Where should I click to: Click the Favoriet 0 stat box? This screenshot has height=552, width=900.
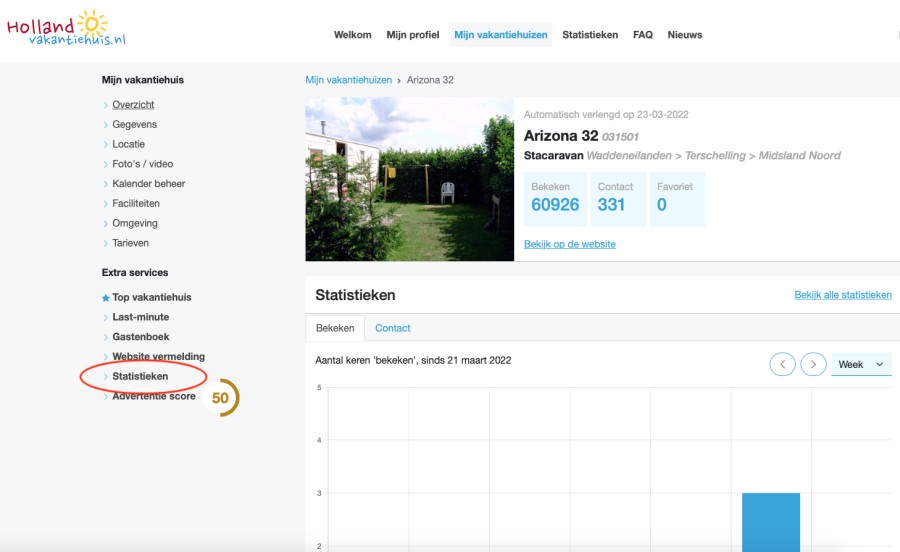pos(677,199)
